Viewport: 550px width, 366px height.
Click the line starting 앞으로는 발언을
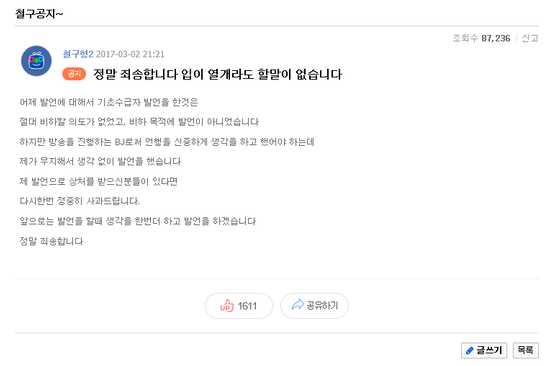(x=138, y=221)
